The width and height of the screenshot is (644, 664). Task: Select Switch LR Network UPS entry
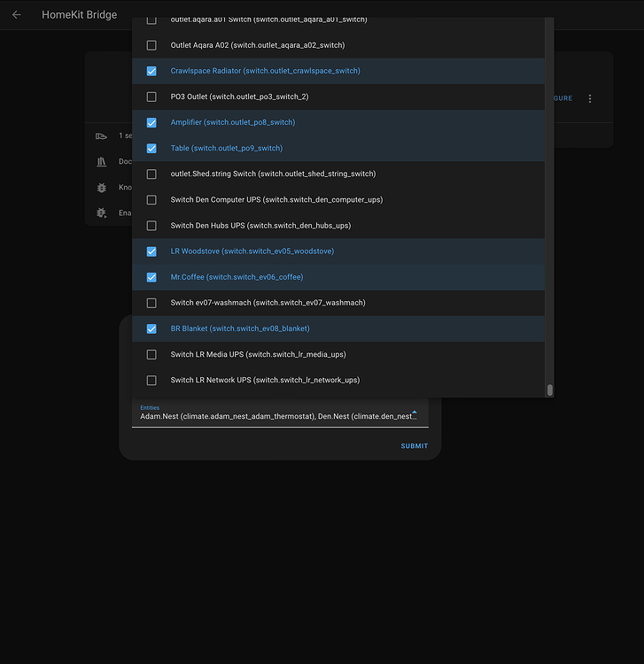click(x=338, y=381)
